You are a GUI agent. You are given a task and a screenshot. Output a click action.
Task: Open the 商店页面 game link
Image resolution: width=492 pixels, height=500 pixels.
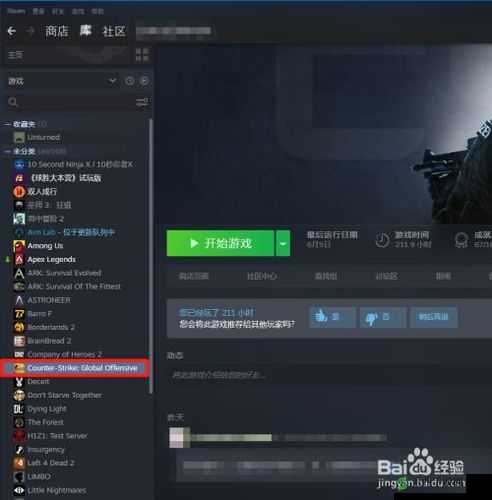(194, 276)
